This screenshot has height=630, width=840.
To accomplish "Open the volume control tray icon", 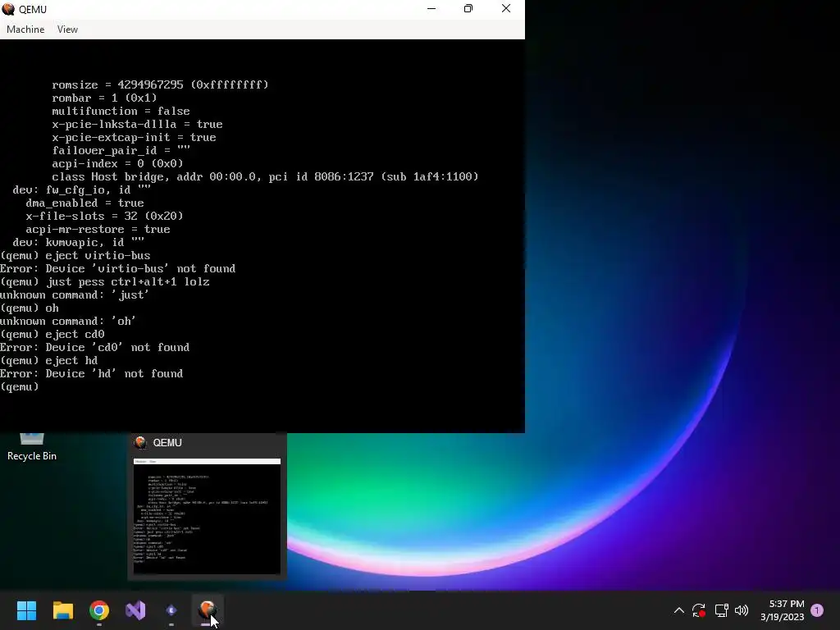I will (742, 610).
